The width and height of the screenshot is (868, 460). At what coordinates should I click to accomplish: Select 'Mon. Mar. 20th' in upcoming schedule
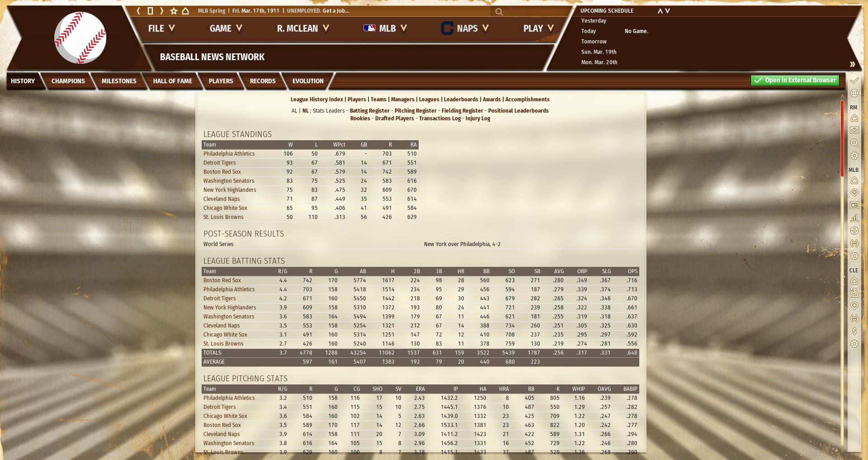tap(599, 62)
